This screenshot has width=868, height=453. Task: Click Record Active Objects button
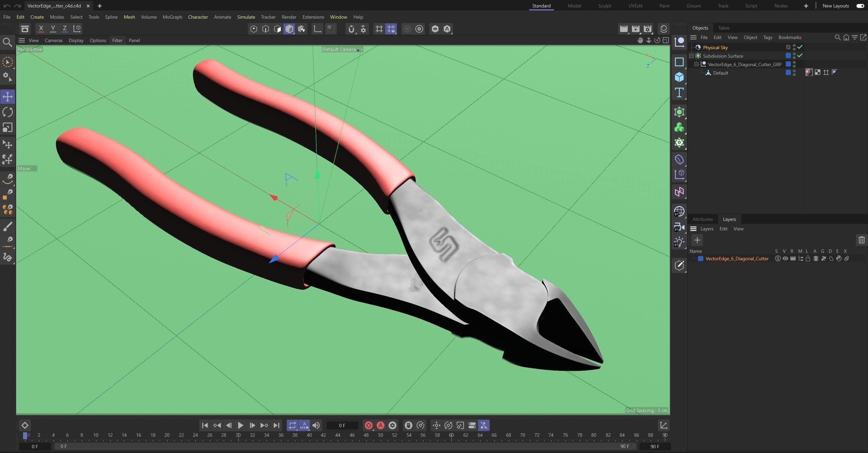click(x=369, y=425)
